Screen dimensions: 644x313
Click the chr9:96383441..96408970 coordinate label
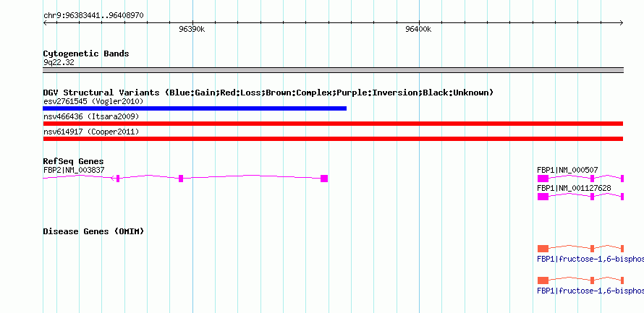(93, 16)
